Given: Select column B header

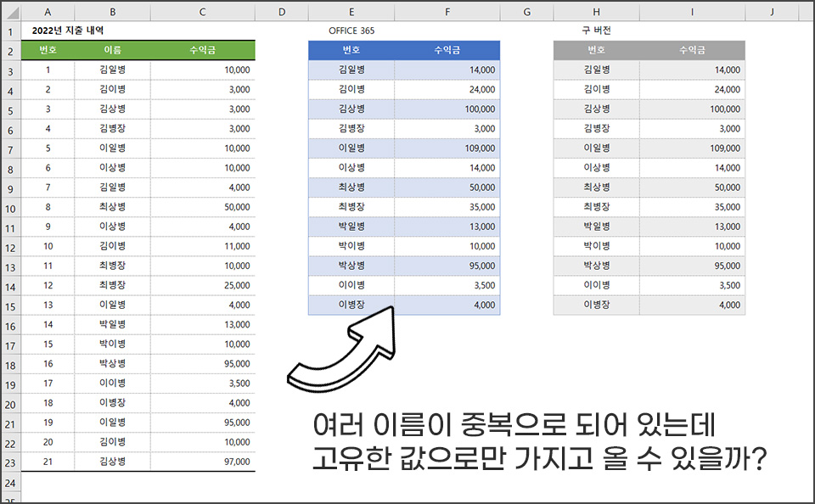Looking at the screenshot, I should click(112, 12).
